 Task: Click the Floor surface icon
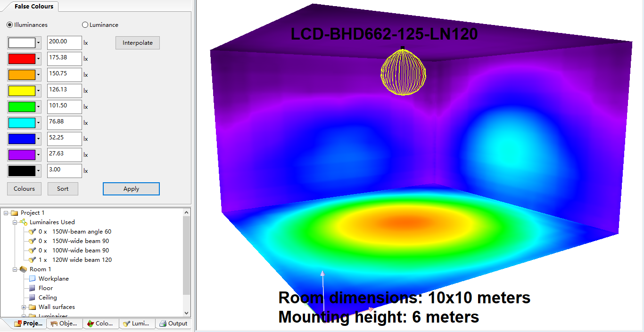(x=32, y=288)
